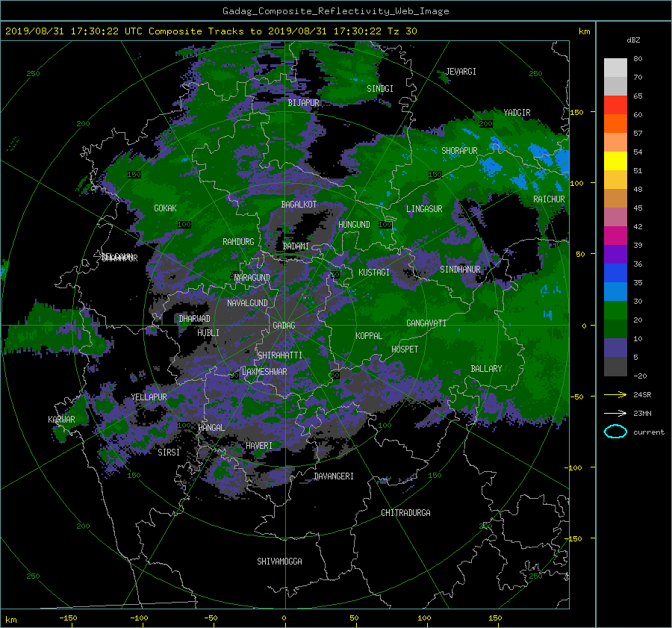Image resolution: width=672 pixels, height=628 pixels.
Task: Click the RAICHUR city label
Action: click(x=549, y=199)
